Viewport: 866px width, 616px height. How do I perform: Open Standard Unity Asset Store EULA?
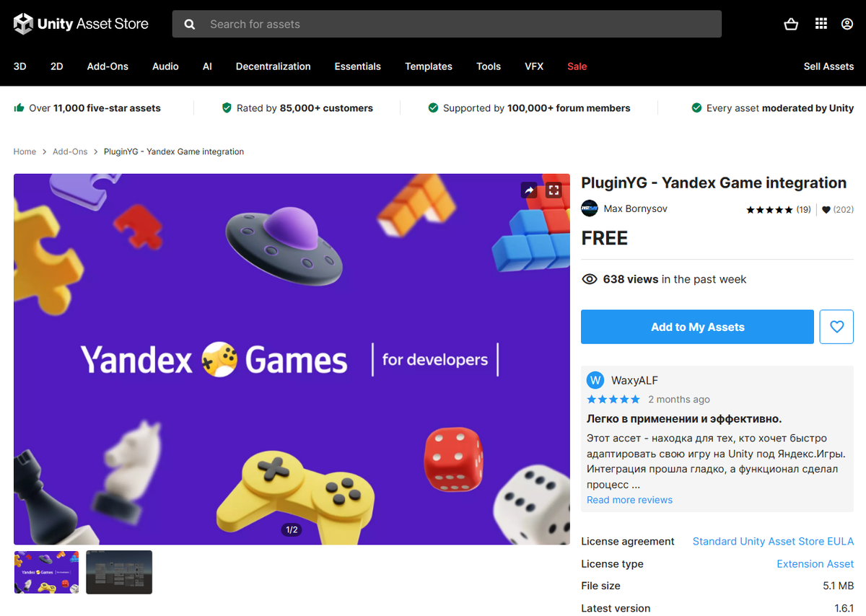(773, 541)
